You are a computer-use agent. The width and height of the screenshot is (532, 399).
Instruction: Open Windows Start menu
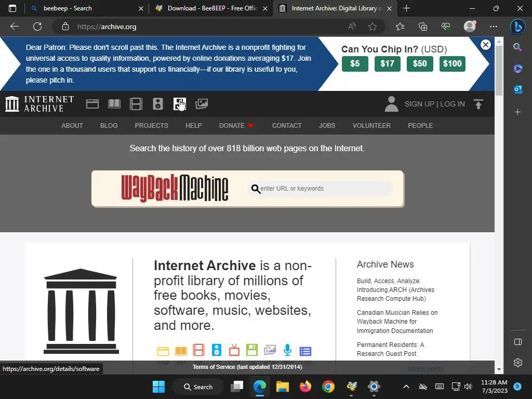point(158,387)
